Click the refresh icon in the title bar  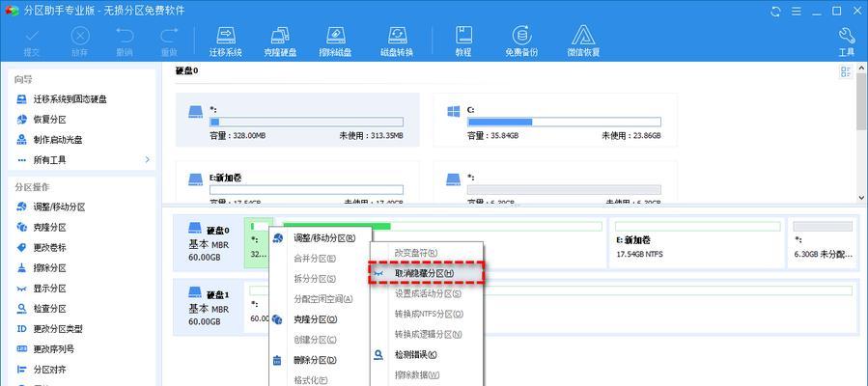point(775,11)
